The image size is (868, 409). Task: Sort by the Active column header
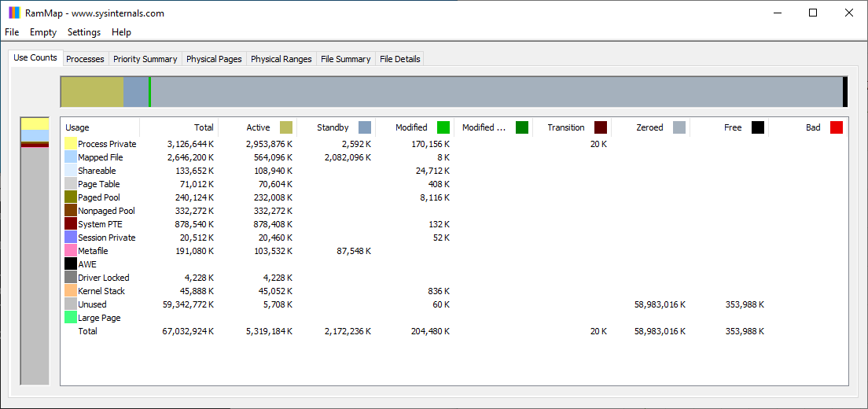click(257, 128)
